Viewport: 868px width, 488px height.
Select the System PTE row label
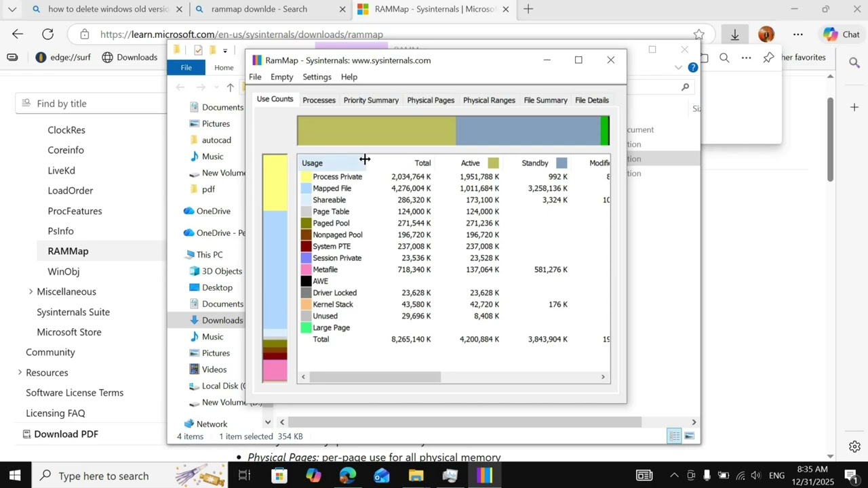(332, 247)
